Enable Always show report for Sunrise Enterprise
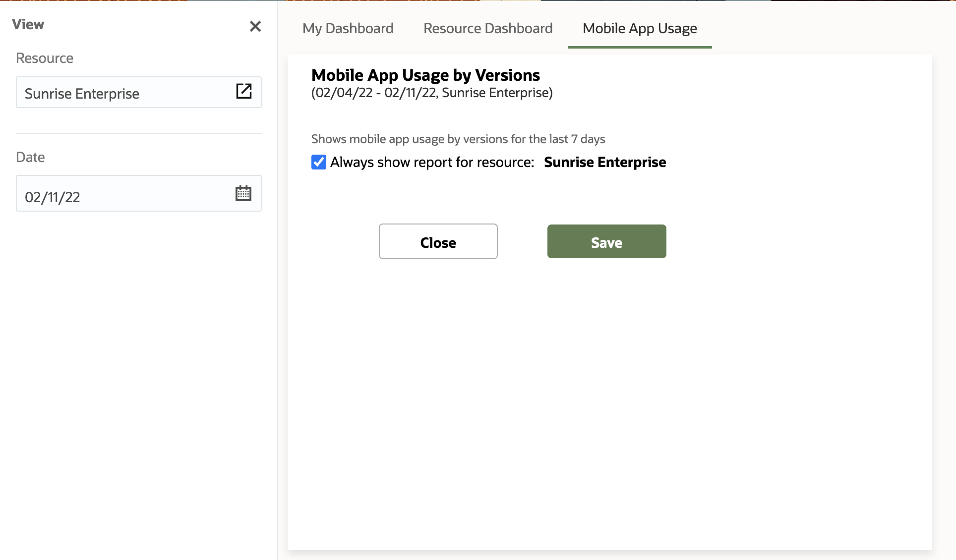 (x=319, y=162)
